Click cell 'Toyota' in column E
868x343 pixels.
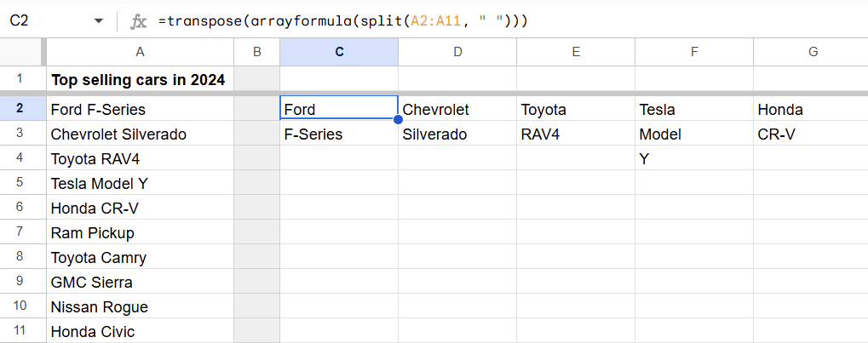[x=576, y=108]
